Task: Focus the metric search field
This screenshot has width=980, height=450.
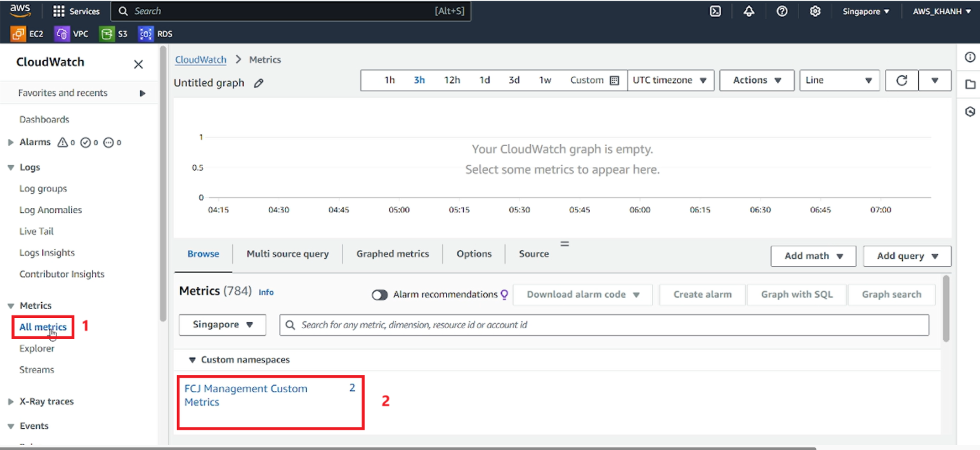Action: tap(604, 325)
